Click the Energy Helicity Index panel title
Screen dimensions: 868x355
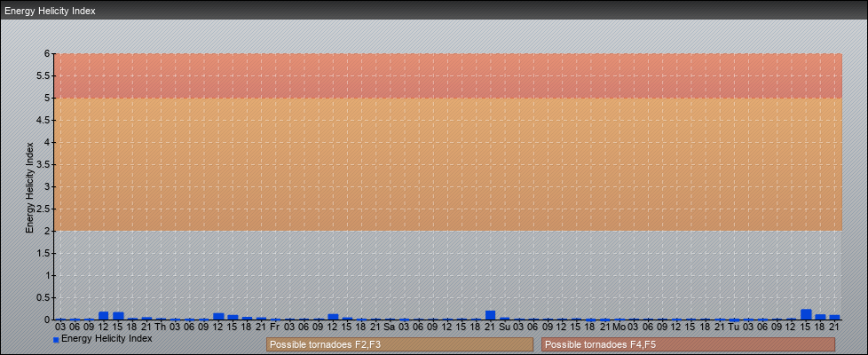tap(50, 11)
